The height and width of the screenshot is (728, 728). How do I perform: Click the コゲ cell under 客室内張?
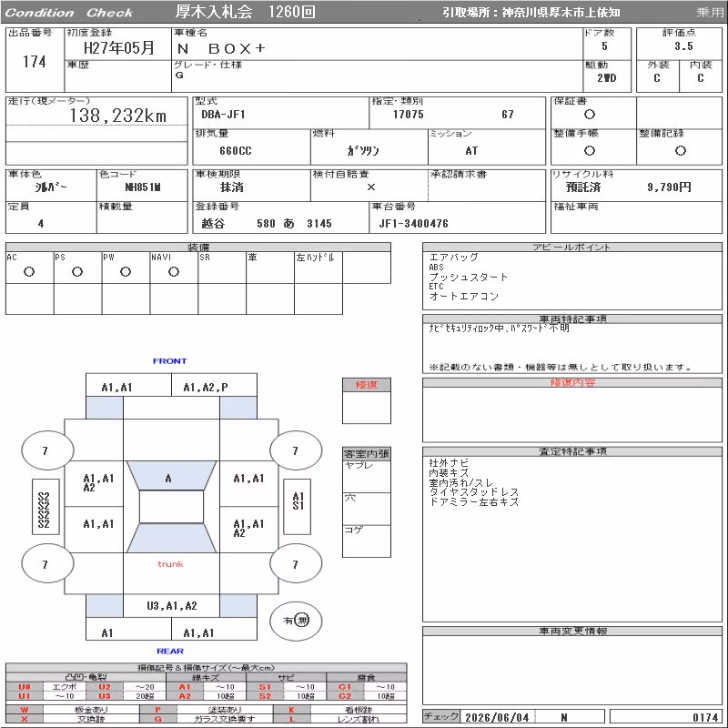(367, 541)
